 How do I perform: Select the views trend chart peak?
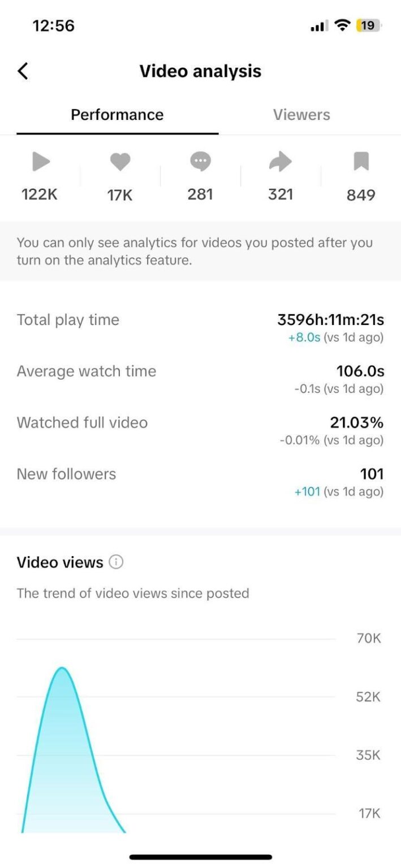[62, 670]
